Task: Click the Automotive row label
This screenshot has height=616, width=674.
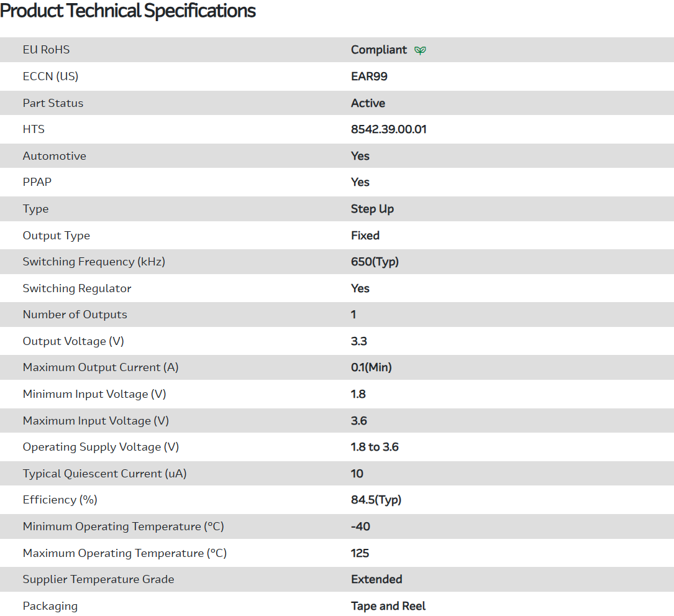Action: point(55,156)
